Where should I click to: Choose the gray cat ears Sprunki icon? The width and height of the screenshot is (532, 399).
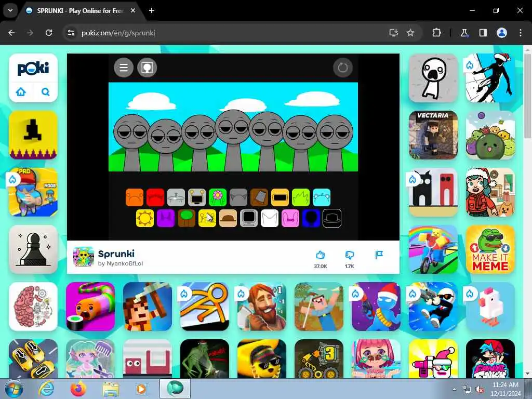tap(238, 197)
